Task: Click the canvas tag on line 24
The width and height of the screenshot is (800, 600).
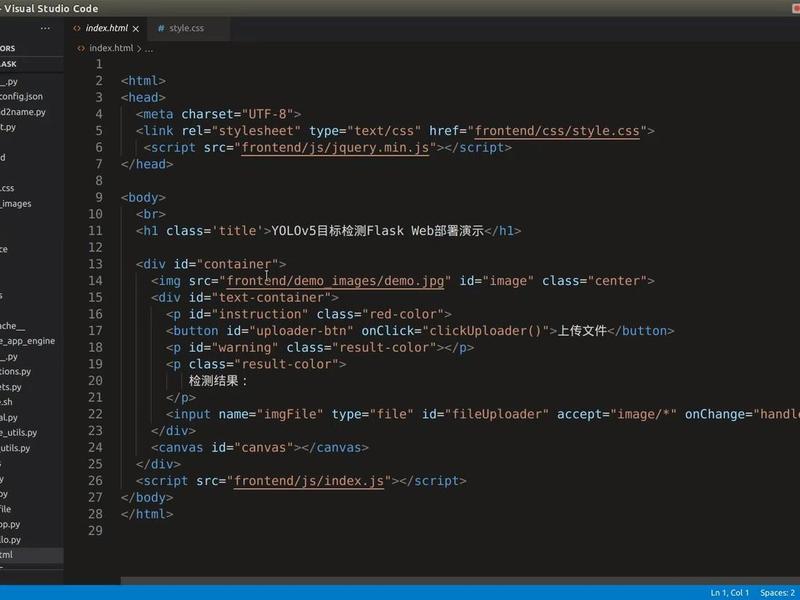Action: pyautogui.click(x=181, y=448)
